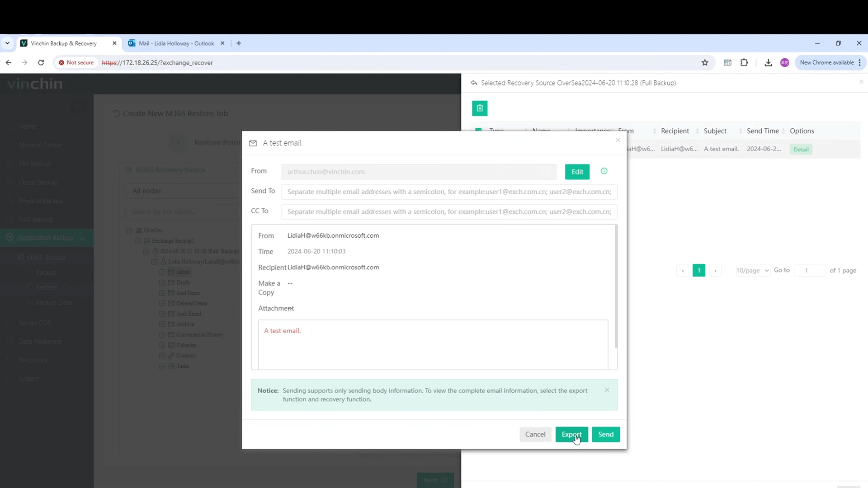
Task: Click the Chrome profile avatar
Action: 785,63
